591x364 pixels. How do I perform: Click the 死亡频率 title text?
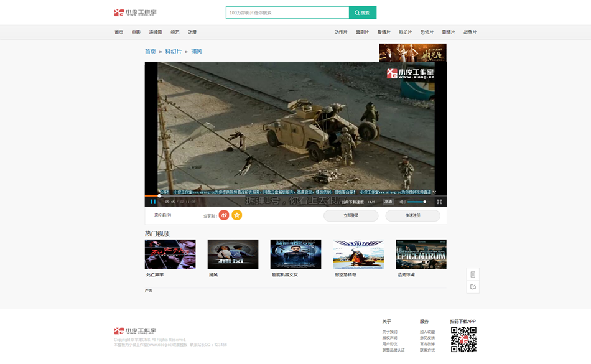click(155, 274)
